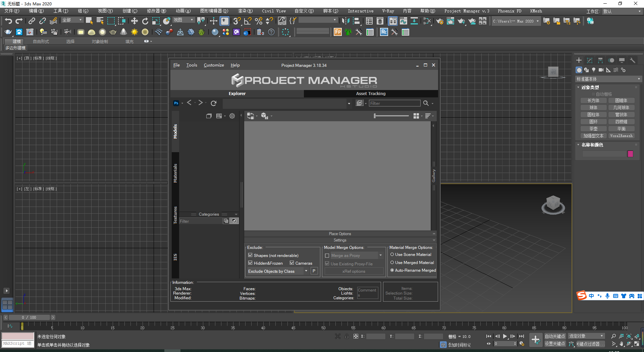Create a 茶壶 teapot primitive

(593, 129)
